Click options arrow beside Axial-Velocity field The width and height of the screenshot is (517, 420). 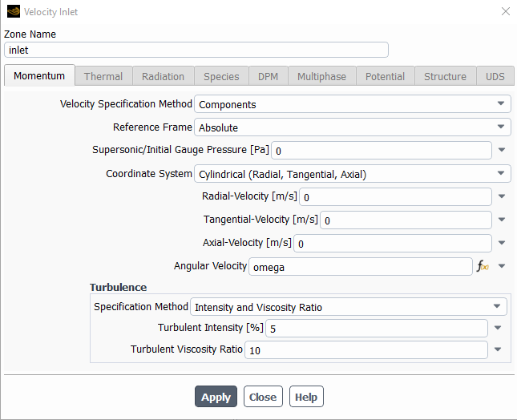click(502, 243)
